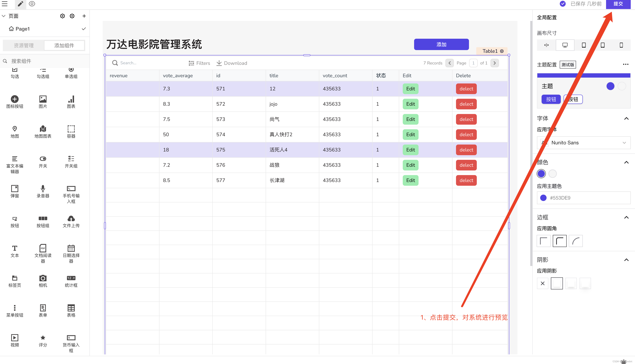The width and height of the screenshot is (635, 364).
Task: Switch to eye preview mode
Action: click(32, 4)
